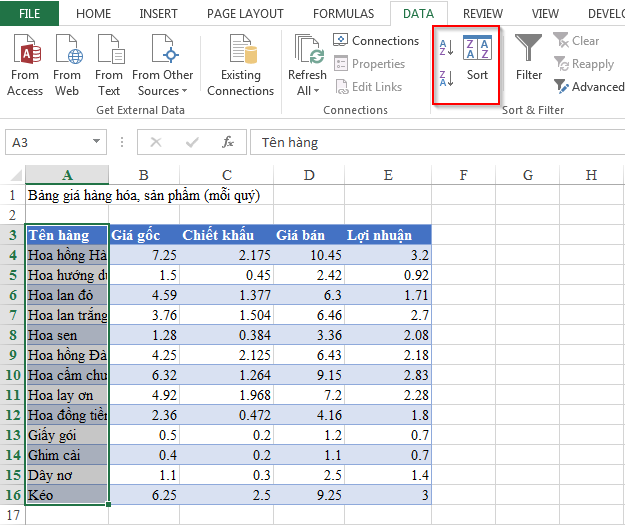Click the Insert Function fx icon
This screenshot has width=625, height=525.
click(228, 142)
